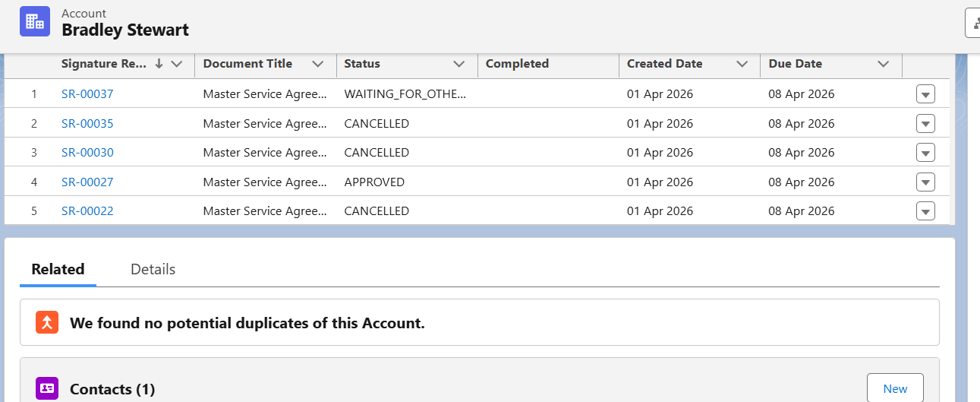Show row actions for SR-00035
Image resolution: width=980 pixels, height=402 pixels.
tap(925, 124)
